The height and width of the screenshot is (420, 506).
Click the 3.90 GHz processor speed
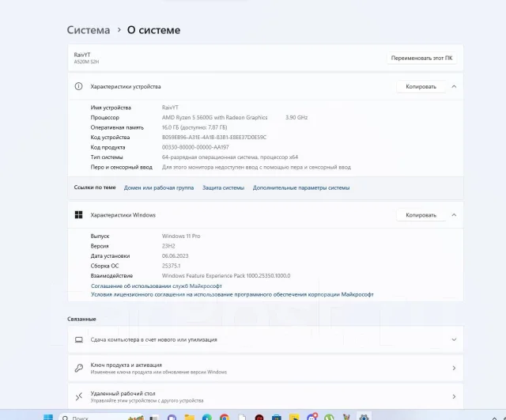click(296, 118)
